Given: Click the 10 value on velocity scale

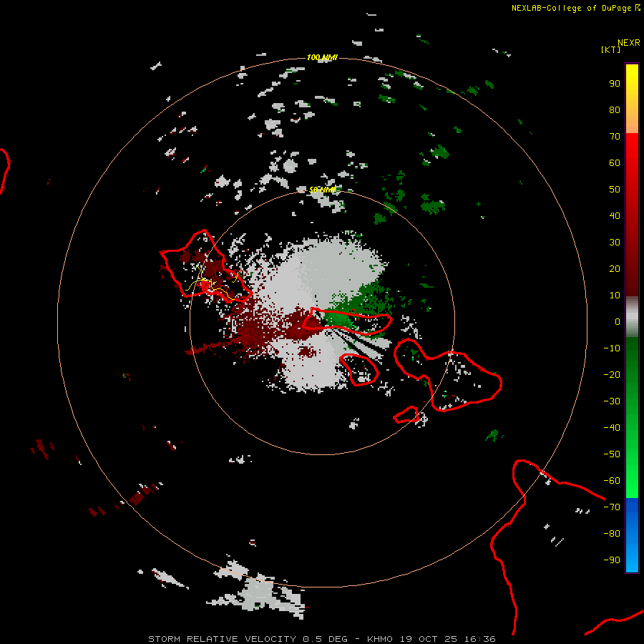Looking at the screenshot, I should tap(615, 296).
